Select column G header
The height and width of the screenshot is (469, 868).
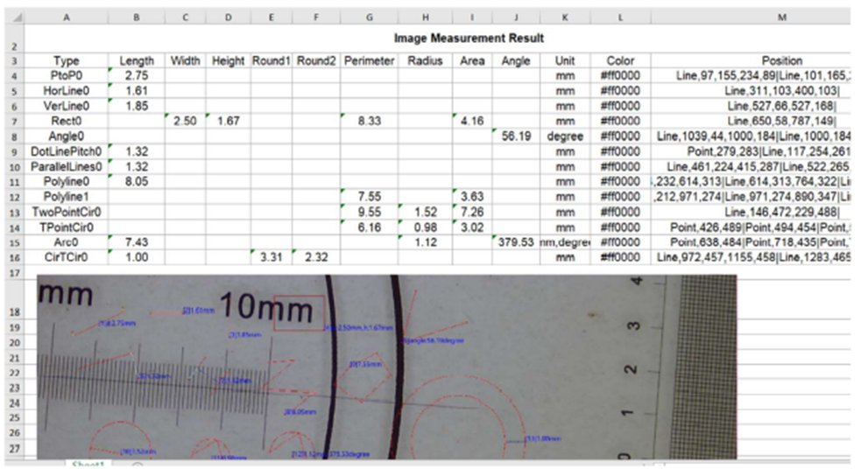coord(370,17)
